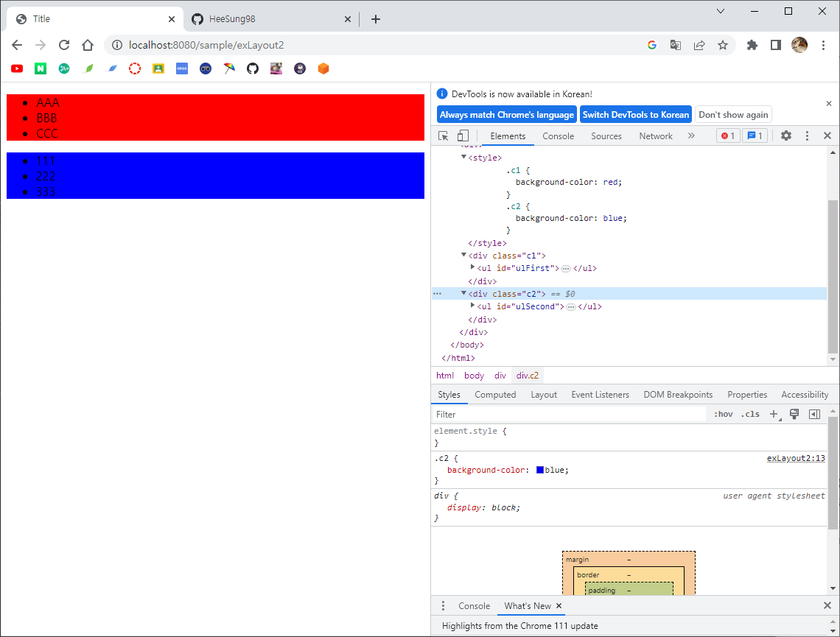Switch to the Network tab
The image size is (840, 637).
[656, 136]
